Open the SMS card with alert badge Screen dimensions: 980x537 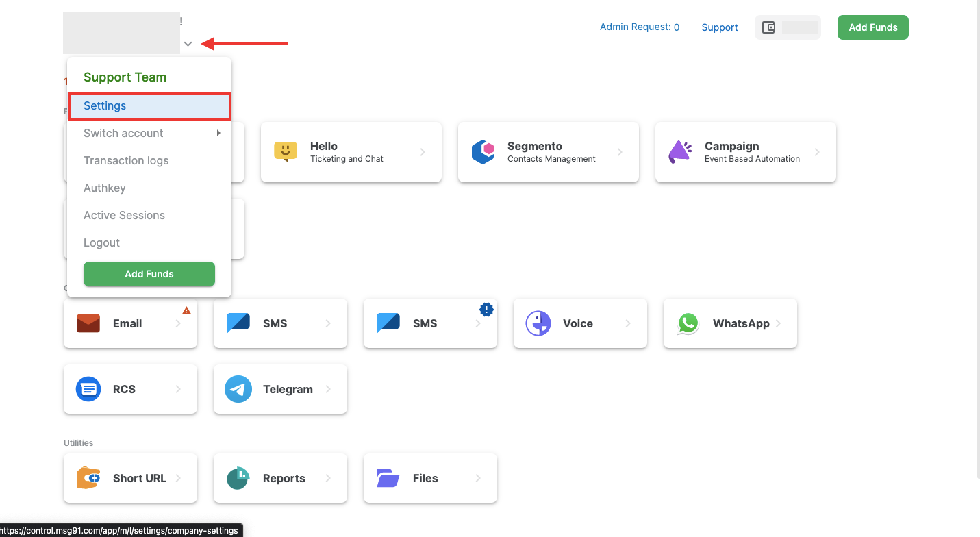click(x=430, y=323)
